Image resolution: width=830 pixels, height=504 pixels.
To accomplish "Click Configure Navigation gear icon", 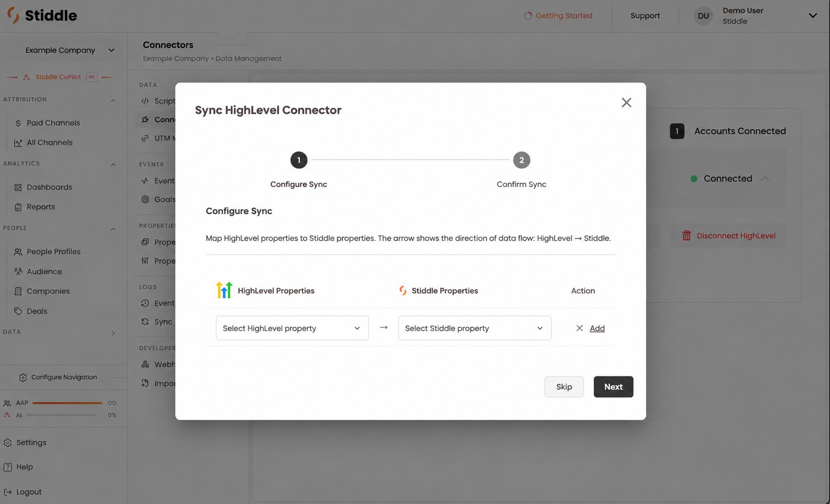I will 23,377.
